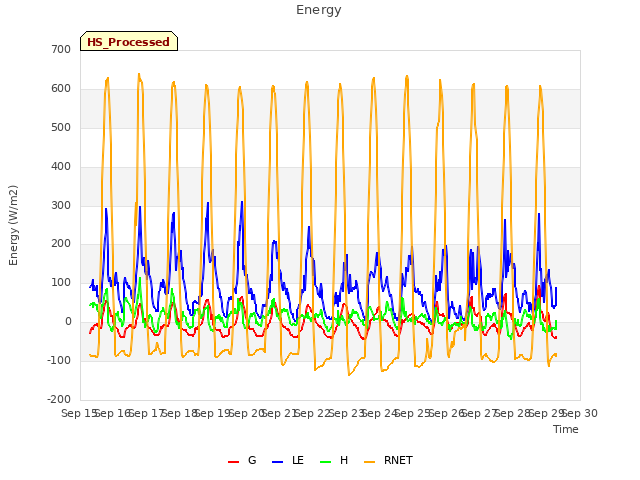Click the 100 y-axis tick label

coord(61,282)
